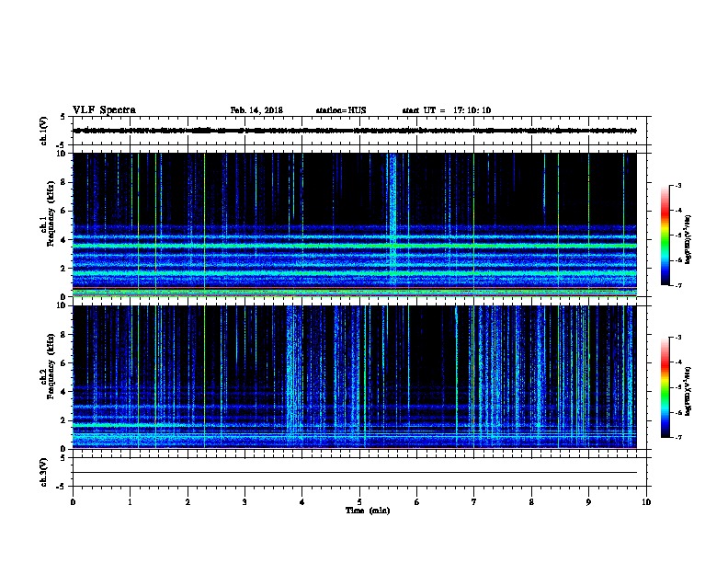The width and height of the screenshot is (728, 563).
Task: Click the ch.3 flat voltage trace line
Action: pos(355,473)
